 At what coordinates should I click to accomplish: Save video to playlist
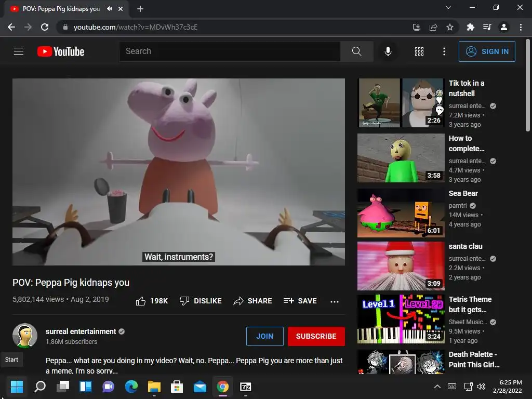pyautogui.click(x=300, y=301)
